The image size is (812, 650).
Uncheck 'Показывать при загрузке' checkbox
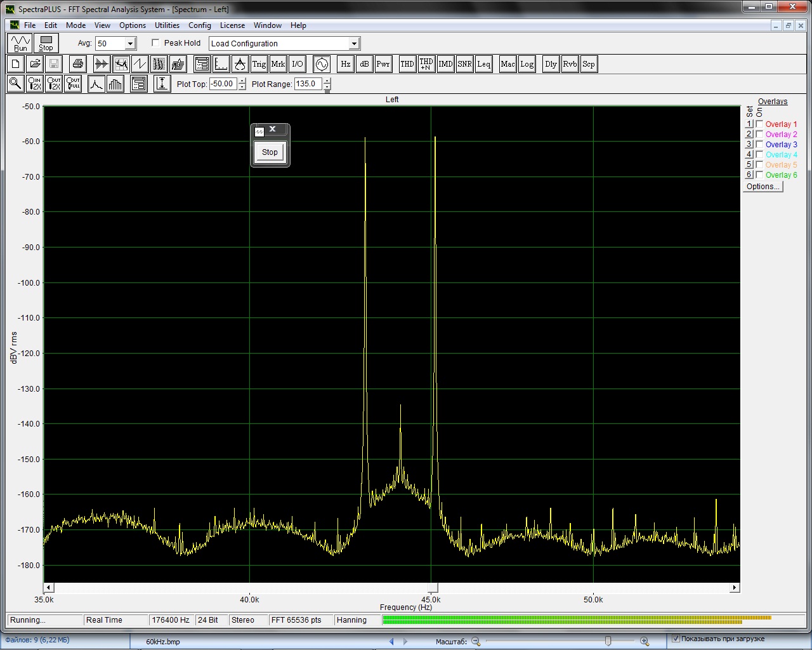point(676,639)
